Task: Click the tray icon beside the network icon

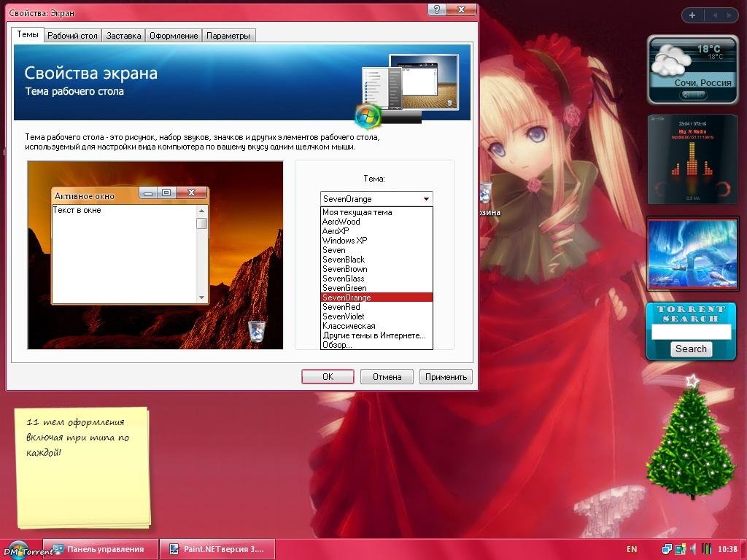Action: click(x=681, y=549)
